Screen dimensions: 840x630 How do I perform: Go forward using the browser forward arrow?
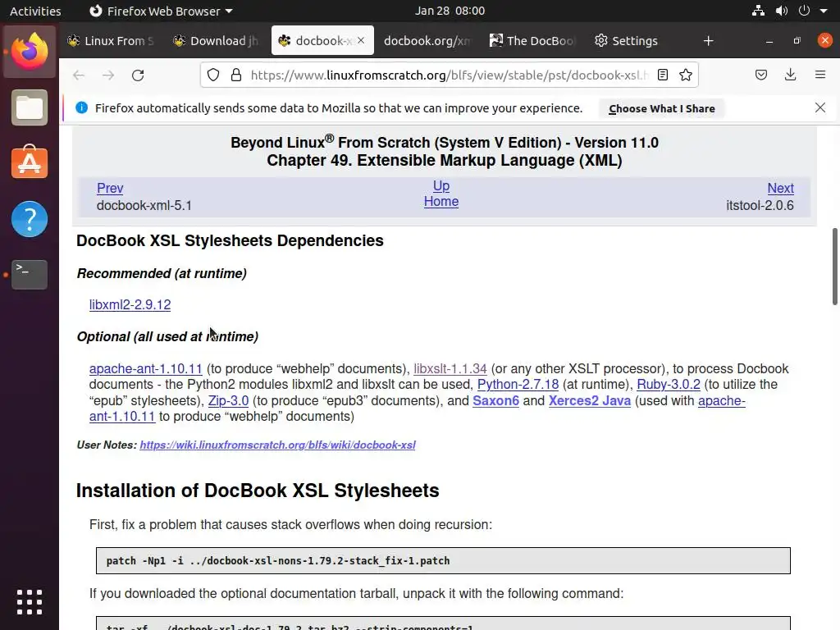pyautogui.click(x=108, y=75)
